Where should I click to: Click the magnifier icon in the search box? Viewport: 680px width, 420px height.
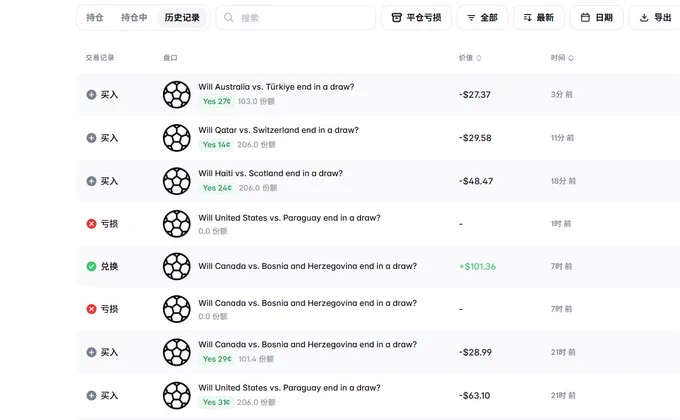pos(229,18)
